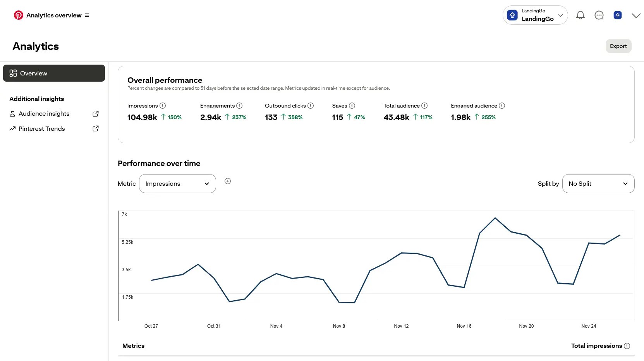Image resolution: width=644 pixels, height=361 pixels.
Task: Click the 133 outbound clicks value
Action: point(271,117)
